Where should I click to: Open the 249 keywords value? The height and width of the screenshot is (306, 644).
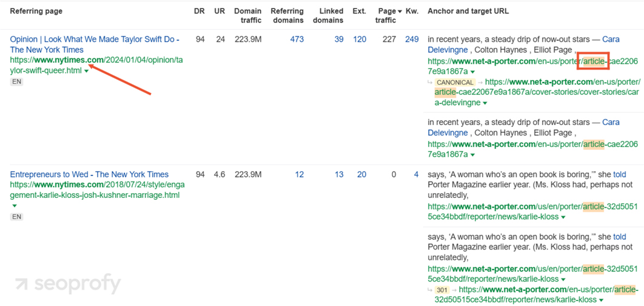412,39
